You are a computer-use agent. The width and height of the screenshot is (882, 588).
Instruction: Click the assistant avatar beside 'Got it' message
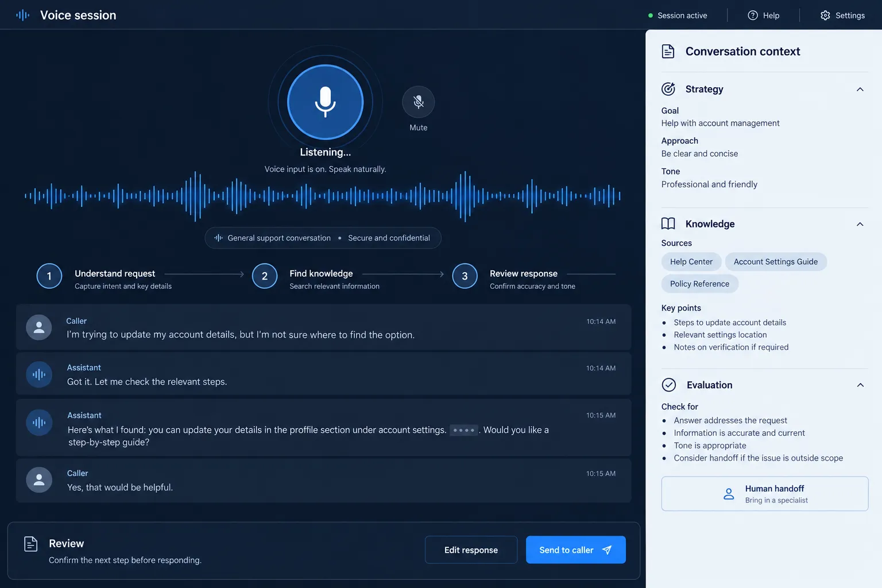click(x=39, y=374)
